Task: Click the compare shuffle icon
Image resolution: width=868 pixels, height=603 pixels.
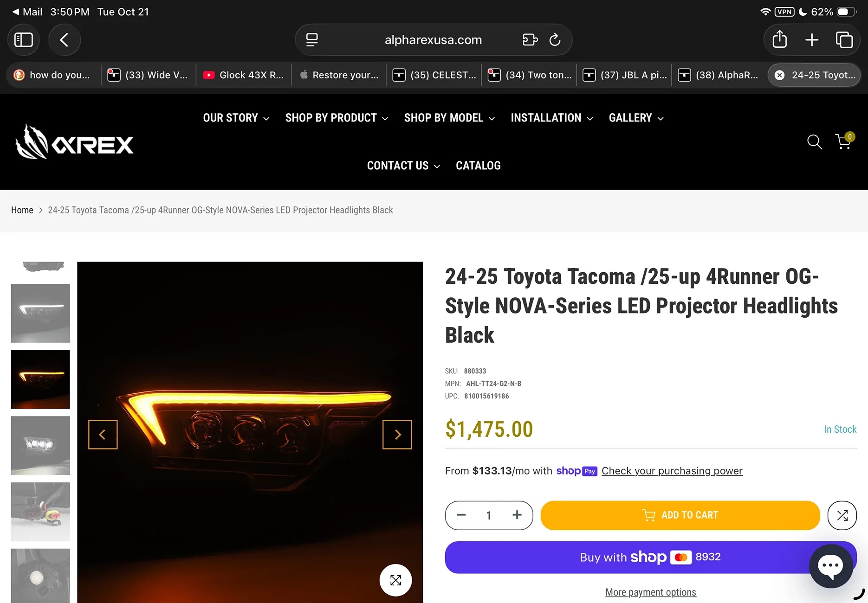Action: (x=842, y=515)
